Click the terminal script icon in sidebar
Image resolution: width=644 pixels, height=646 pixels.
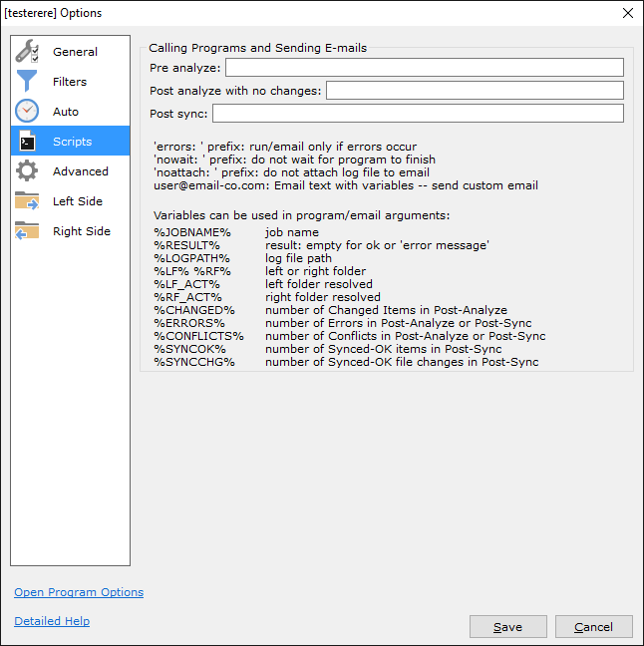27,142
